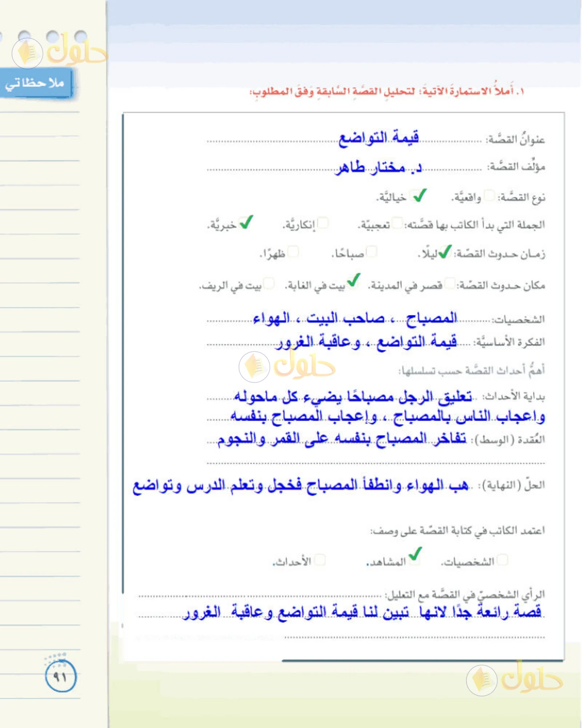Click the label الرأي الشخصيّ في القصّة مع التعليل

click(465, 594)
